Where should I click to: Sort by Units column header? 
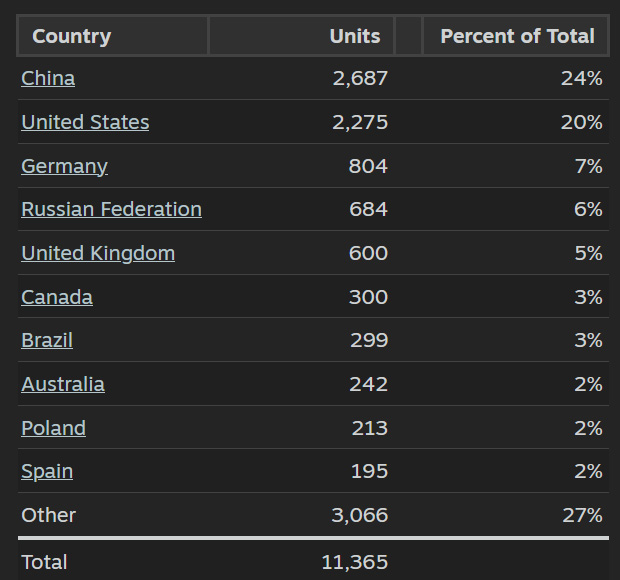(301, 36)
